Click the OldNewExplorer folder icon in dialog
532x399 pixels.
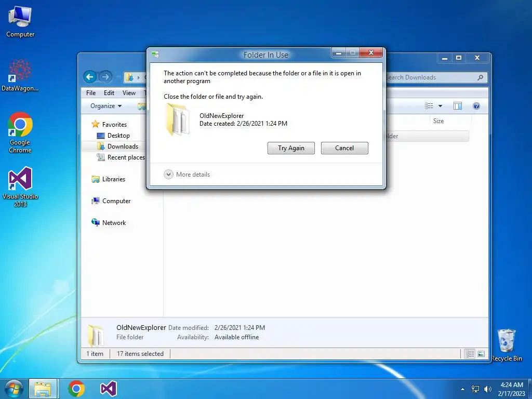[178, 119]
